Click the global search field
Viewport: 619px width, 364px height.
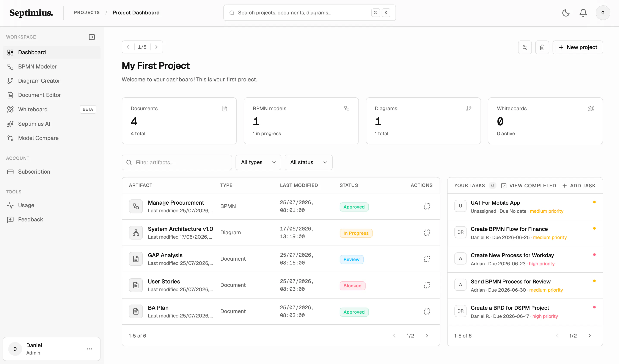[x=309, y=13]
